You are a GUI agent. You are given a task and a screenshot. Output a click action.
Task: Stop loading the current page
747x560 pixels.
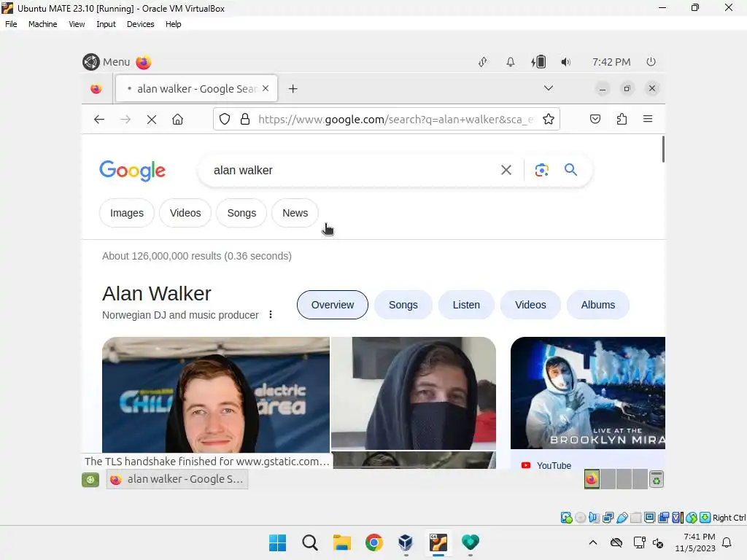(x=152, y=119)
